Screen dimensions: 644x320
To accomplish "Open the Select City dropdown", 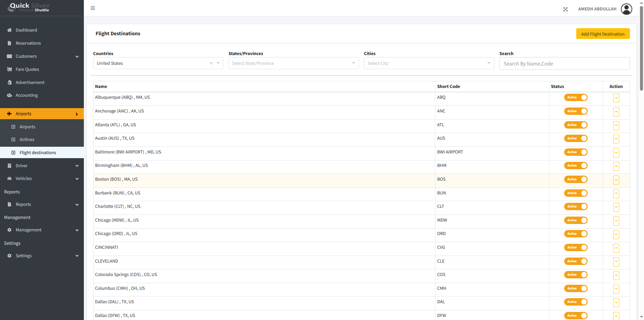I will click(429, 63).
